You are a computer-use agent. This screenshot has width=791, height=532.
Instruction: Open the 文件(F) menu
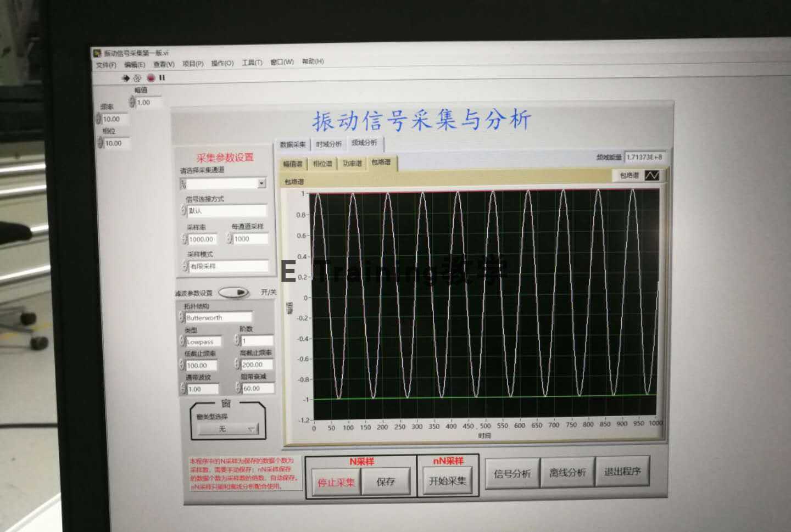pyautogui.click(x=106, y=65)
